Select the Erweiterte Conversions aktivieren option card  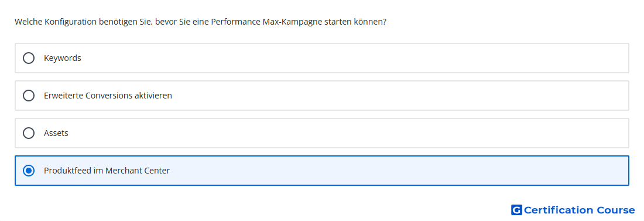click(x=322, y=96)
